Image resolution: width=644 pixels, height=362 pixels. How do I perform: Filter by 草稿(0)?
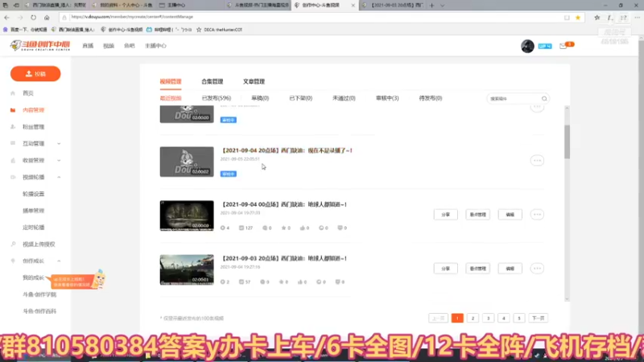pyautogui.click(x=260, y=98)
